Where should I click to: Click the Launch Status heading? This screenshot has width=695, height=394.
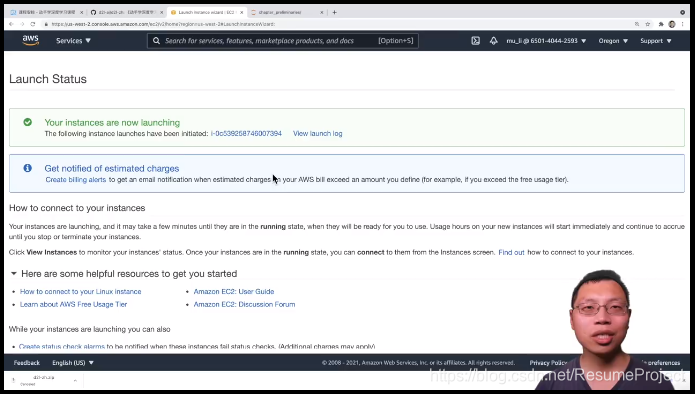48,79
